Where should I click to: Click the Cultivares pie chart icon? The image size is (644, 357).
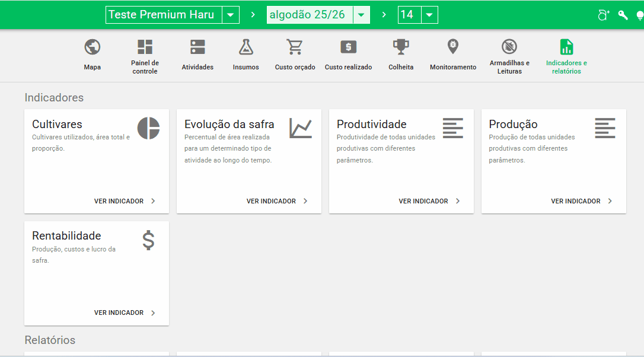[x=148, y=128]
